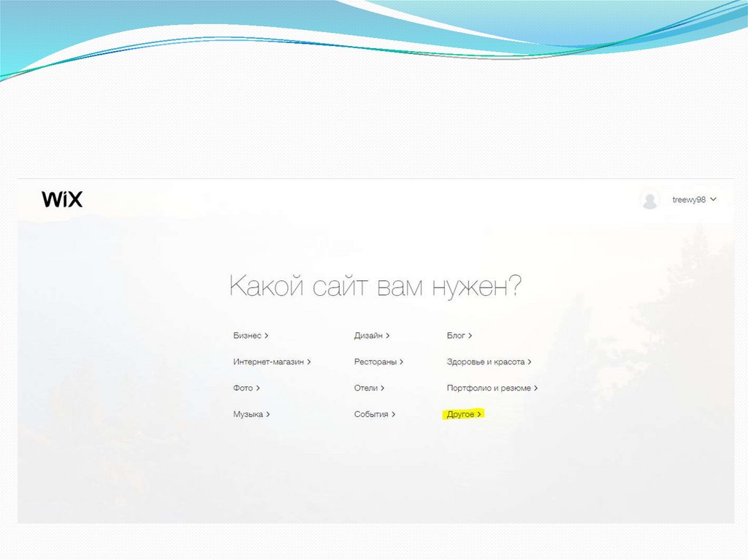748x560 pixels.
Task: Click the heading Какой сайт вам нужен?
Action: (x=375, y=285)
